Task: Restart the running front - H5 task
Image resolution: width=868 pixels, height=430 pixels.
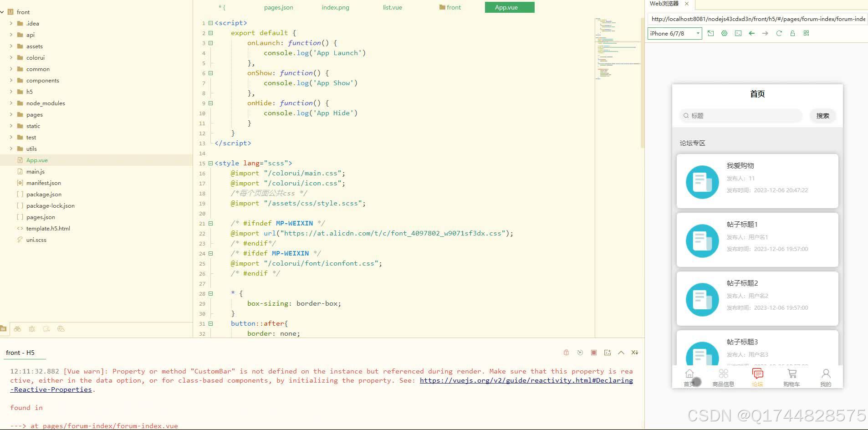Action: 580,353
